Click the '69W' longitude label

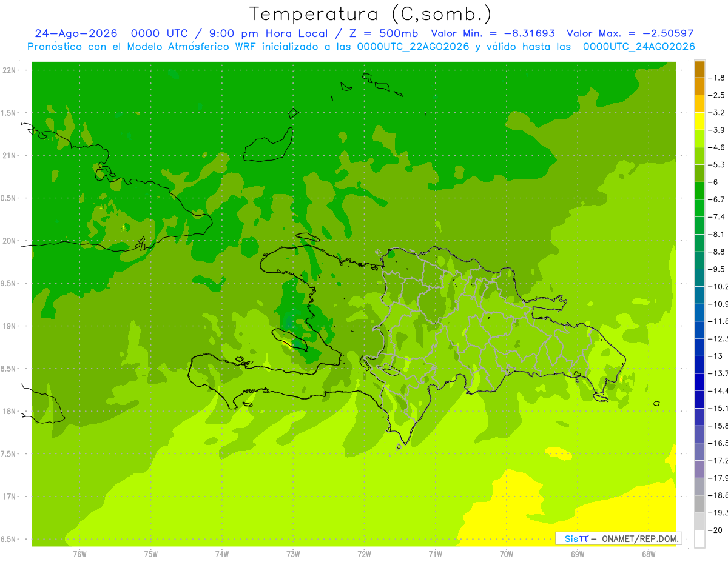578,554
